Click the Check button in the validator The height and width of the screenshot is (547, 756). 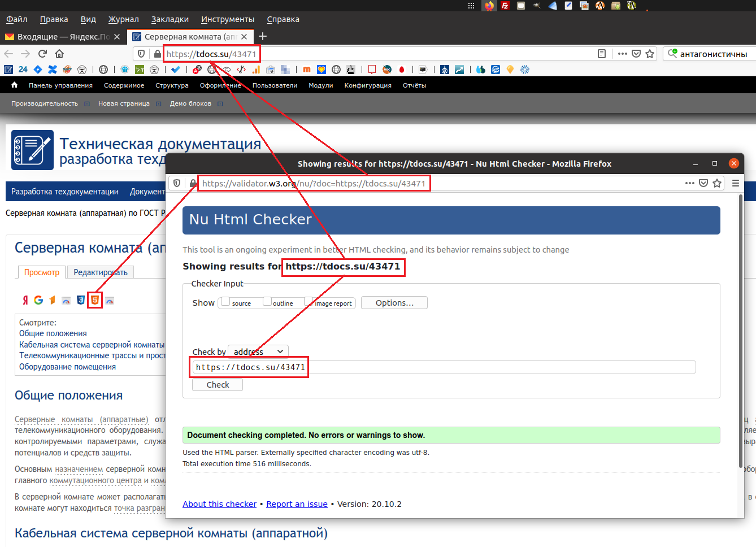tap(218, 385)
